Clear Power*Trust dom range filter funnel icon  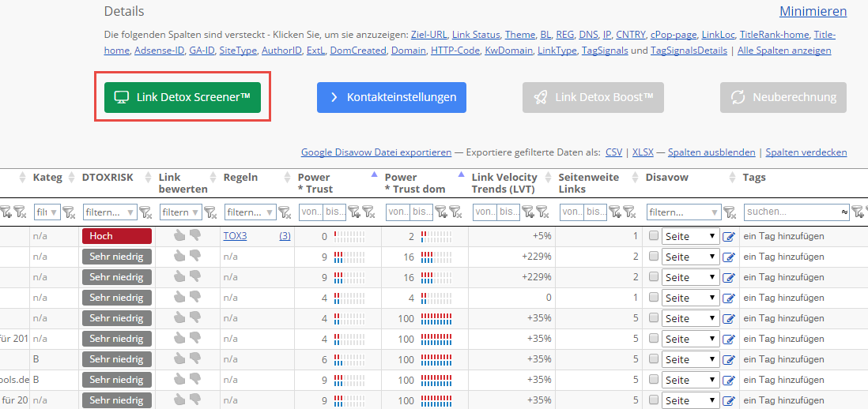(x=455, y=212)
